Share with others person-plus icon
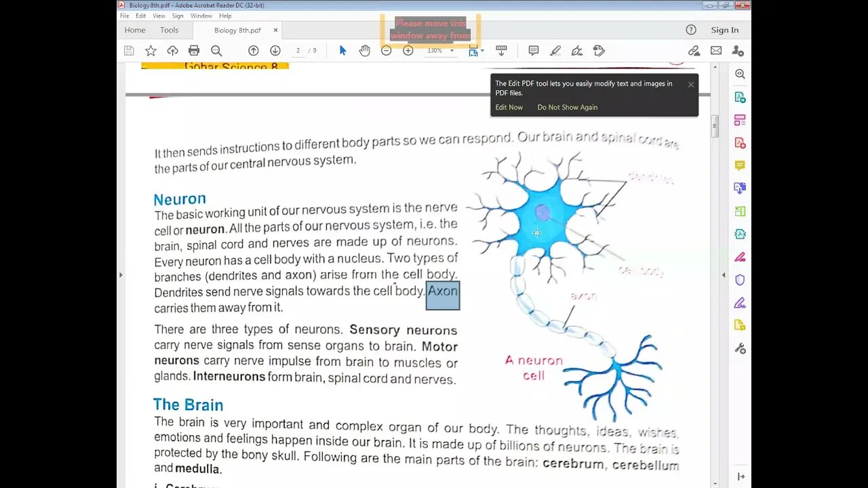868x488 pixels. [738, 51]
